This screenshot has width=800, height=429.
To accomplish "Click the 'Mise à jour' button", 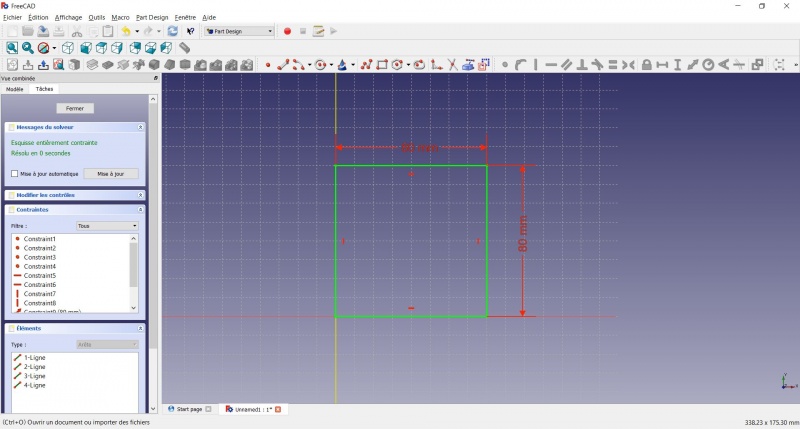I will (111, 173).
